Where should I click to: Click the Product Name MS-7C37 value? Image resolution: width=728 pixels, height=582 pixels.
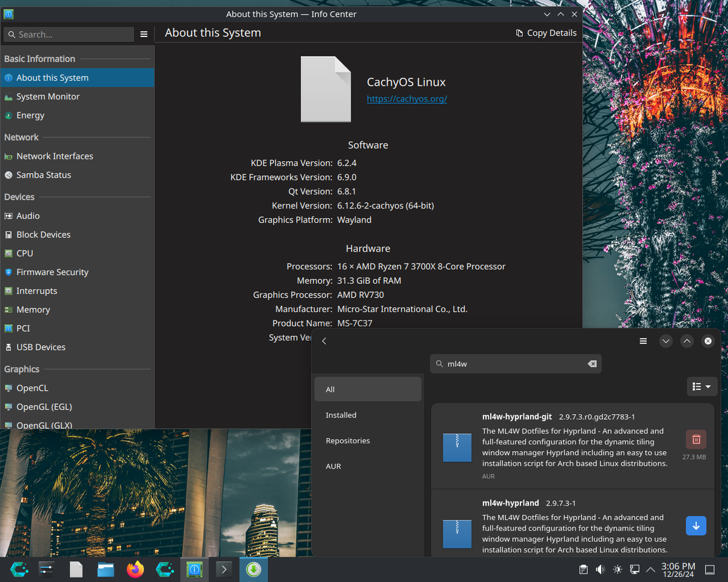(x=355, y=323)
